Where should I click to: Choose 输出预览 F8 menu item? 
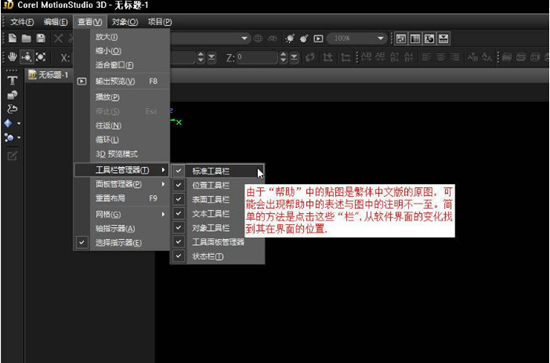[x=121, y=81]
